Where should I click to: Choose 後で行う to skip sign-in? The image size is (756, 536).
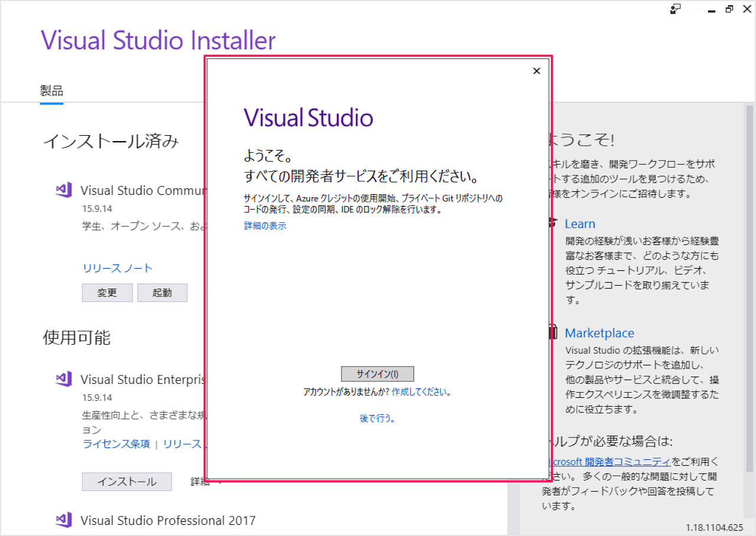pos(377,419)
